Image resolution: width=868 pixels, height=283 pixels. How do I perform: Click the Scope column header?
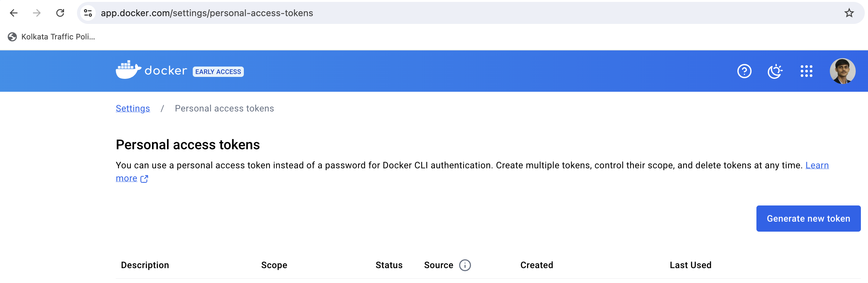[274, 265]
